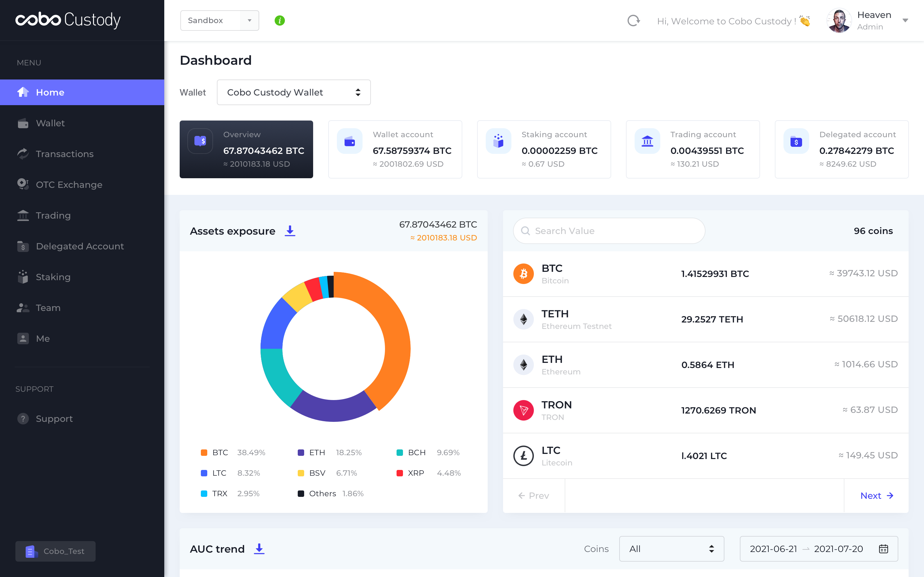Open the Sandbox environment dropdown

[219, 21]
